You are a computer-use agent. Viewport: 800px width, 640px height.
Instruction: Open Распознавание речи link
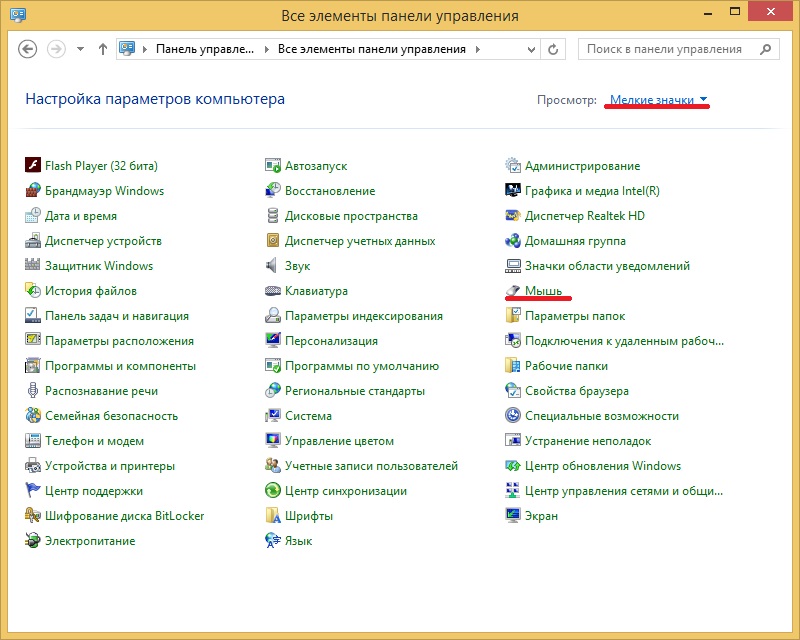[x=102, y=391]
